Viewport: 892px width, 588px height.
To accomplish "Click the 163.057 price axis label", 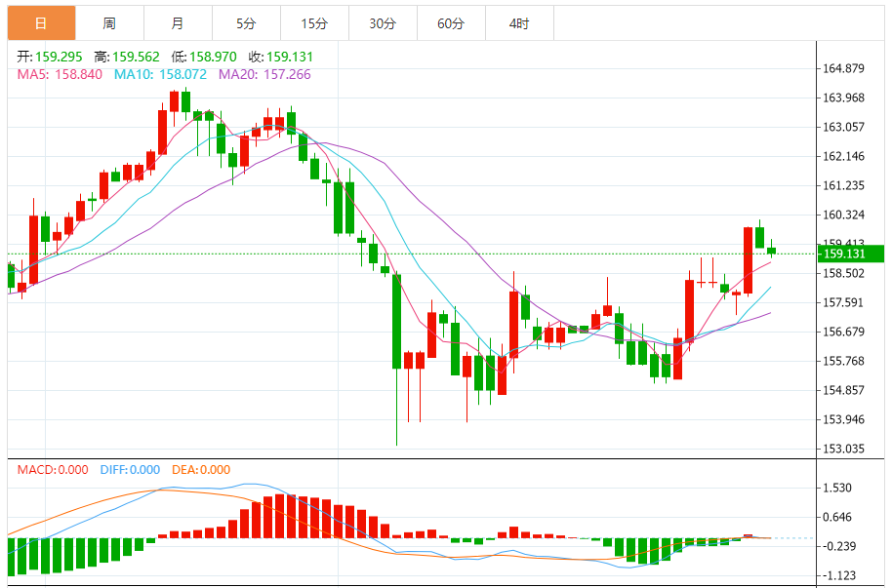I will click(843, 127).
